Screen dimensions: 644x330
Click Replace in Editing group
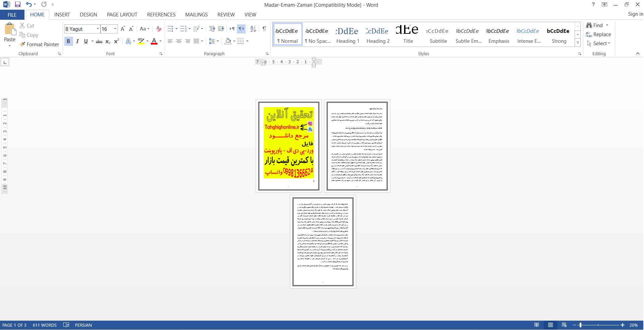598,34
